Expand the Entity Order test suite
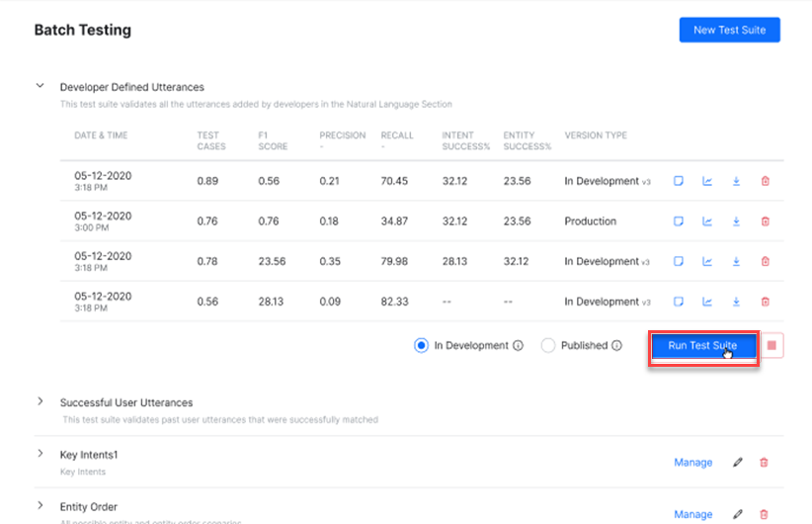Viewport: 812px width, 524px height. coord(41,506)
